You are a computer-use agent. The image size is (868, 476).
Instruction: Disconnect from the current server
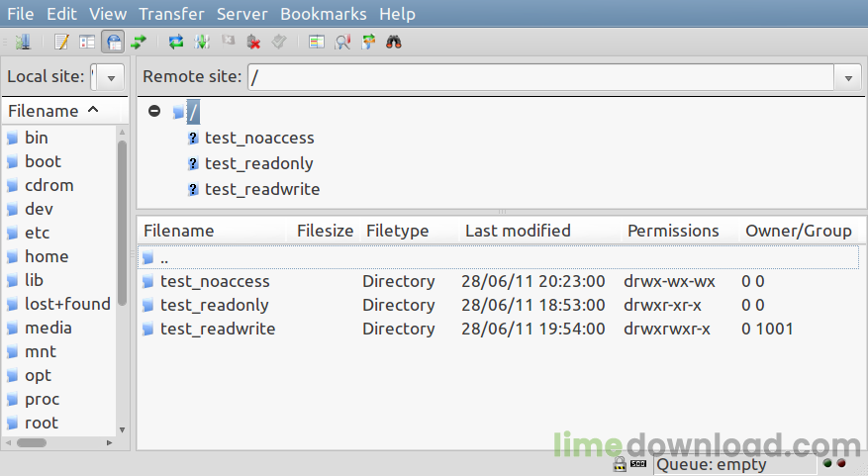coord(253,43)
